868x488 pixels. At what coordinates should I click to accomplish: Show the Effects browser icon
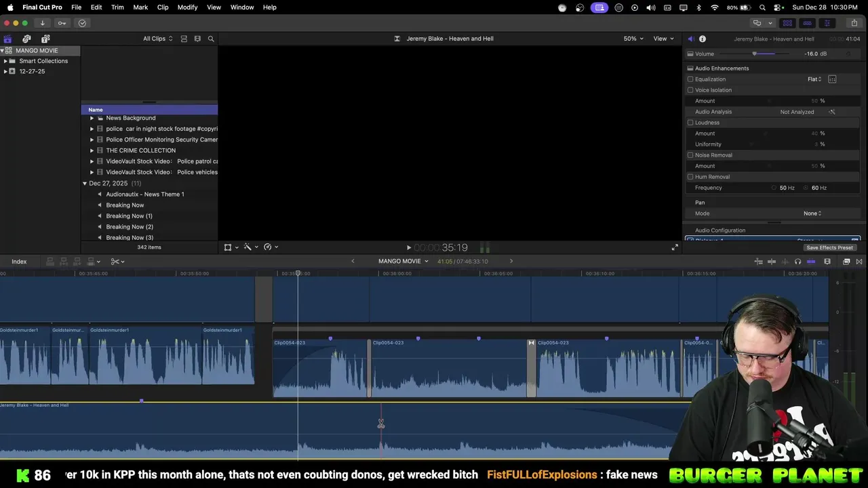coord(846,262)
